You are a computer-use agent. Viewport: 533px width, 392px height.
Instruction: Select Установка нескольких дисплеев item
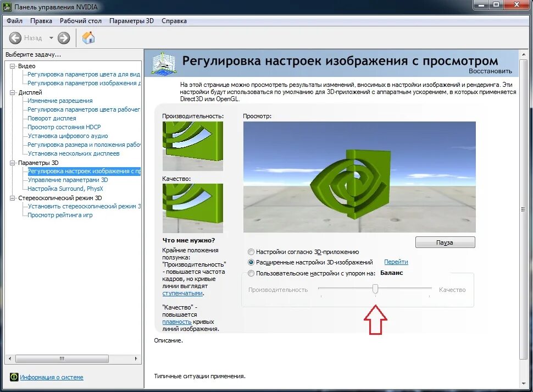pos(74,154)
